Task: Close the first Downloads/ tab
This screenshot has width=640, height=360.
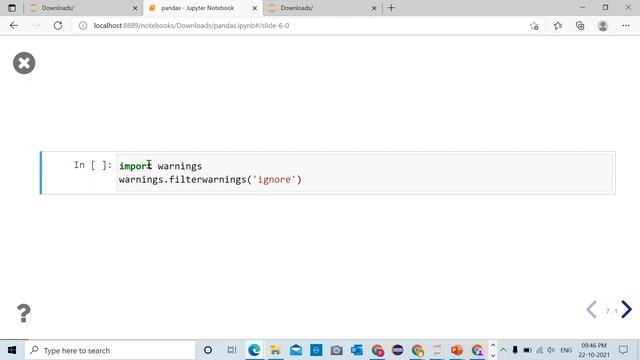Action: point(135,8)
